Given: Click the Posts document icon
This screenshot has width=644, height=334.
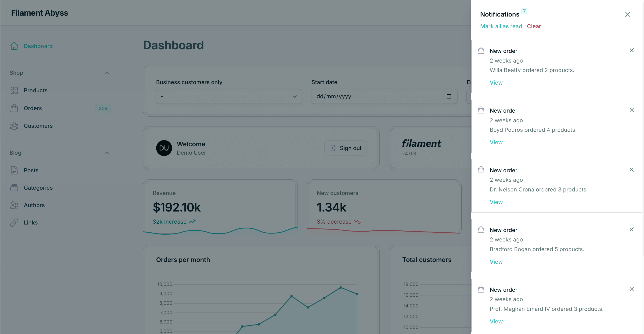Looking at the screenshot, I should tap(14, 170).
